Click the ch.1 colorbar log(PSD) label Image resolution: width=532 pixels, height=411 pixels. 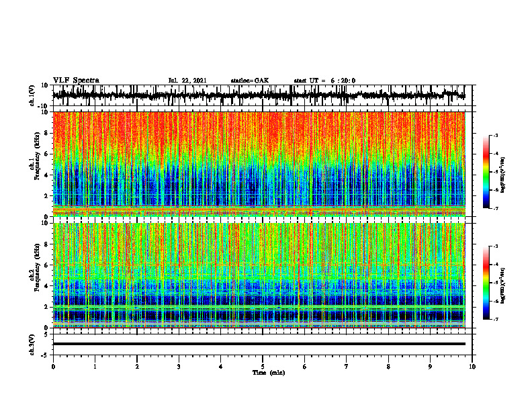tap(503, 175)
